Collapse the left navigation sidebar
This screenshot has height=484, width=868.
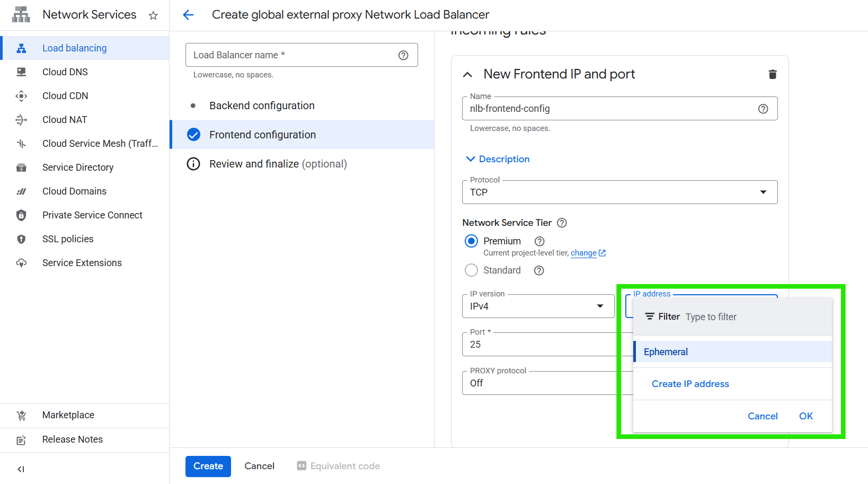[21, 469]
